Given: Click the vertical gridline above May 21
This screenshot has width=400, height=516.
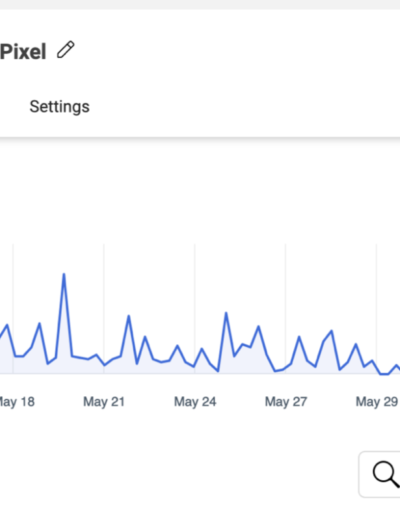Looking at the screenshot, I should coord(104,309).
